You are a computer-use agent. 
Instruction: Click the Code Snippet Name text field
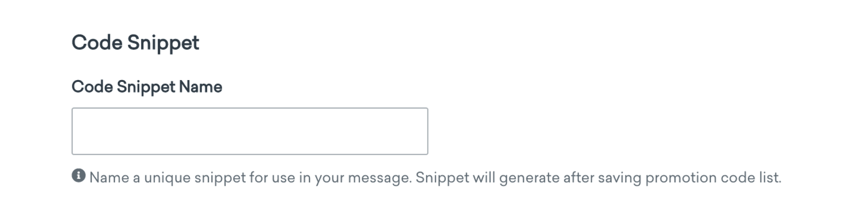pyautogui.click(x=250, y=131)
